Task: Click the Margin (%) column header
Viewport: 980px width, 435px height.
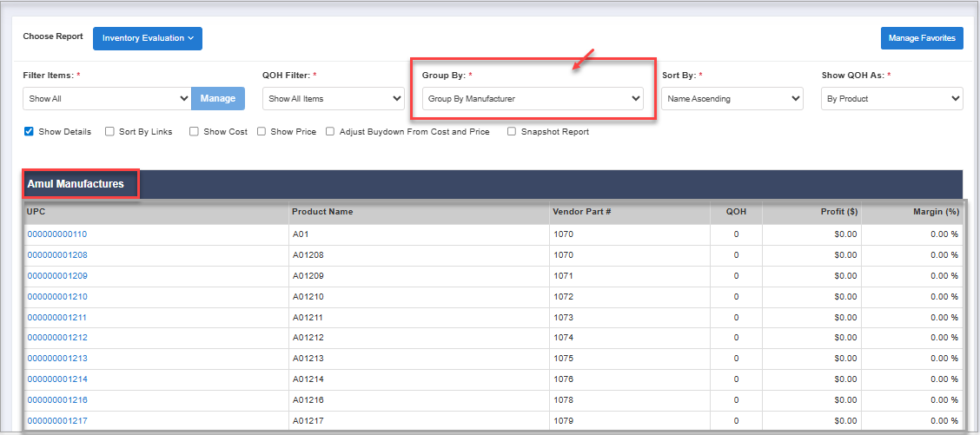Action: pyautogui.click(x=936, y=212)
